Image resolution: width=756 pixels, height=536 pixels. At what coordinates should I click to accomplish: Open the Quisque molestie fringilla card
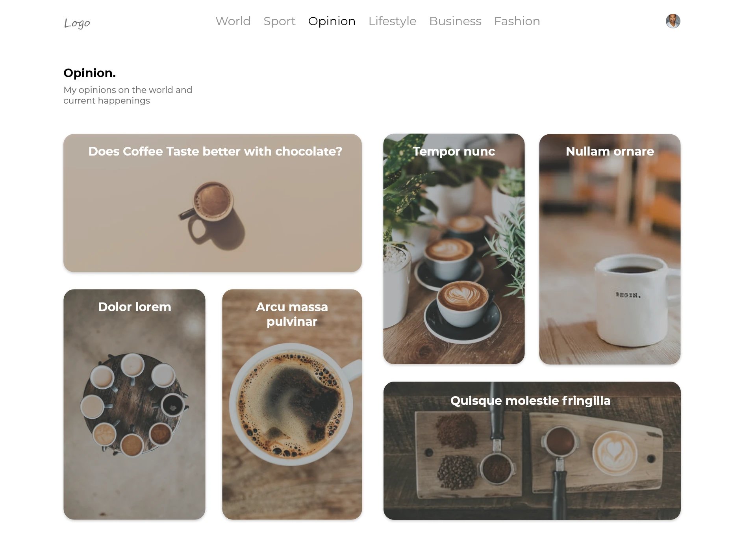[x=532, y=451]
